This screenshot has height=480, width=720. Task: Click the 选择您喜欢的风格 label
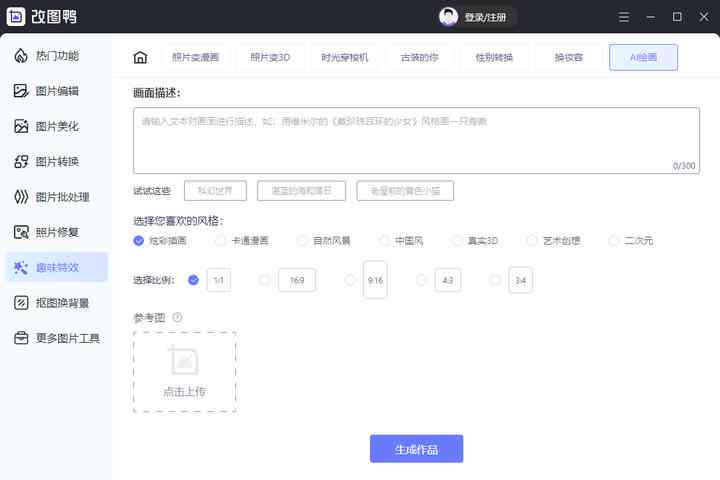[x=179, y=221]
